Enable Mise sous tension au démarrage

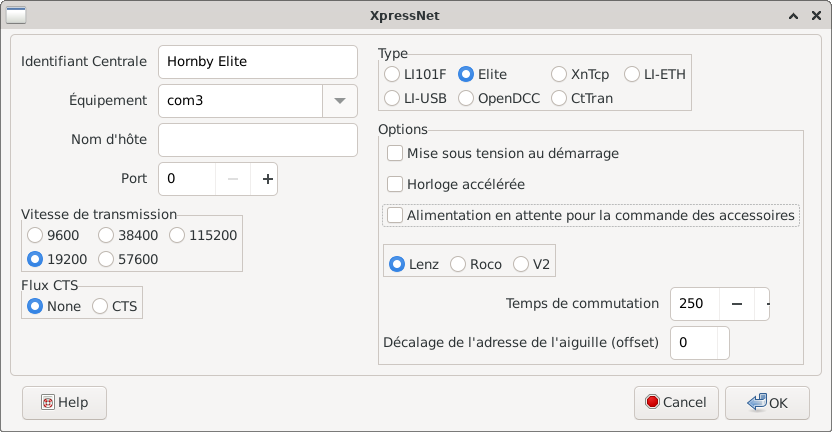395,154
